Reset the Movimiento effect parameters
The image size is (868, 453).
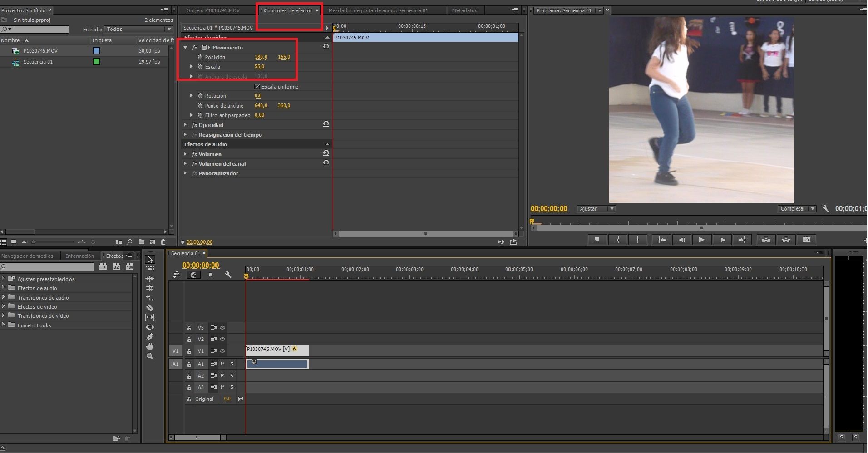click(325, 47)
